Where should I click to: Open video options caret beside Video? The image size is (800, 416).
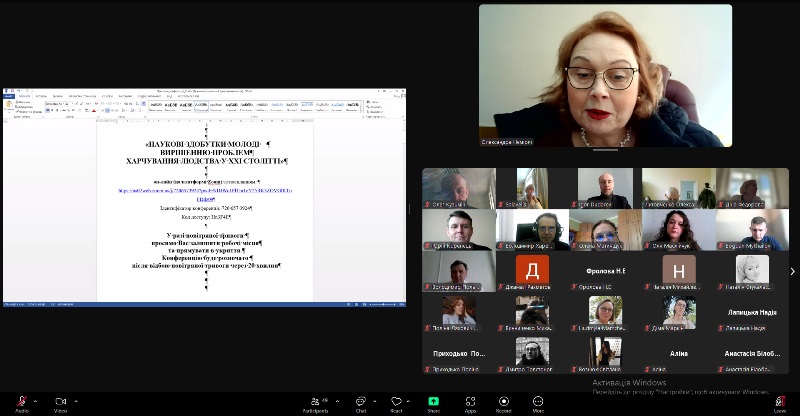[x=76, y=401]
